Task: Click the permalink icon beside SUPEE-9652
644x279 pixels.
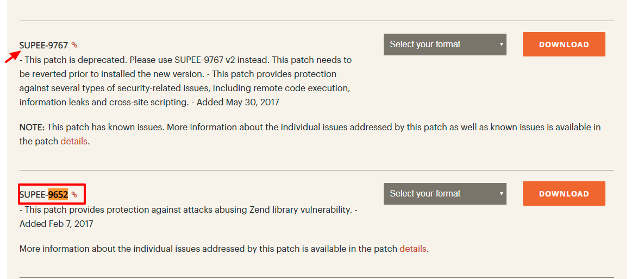Action: point(74,194)
